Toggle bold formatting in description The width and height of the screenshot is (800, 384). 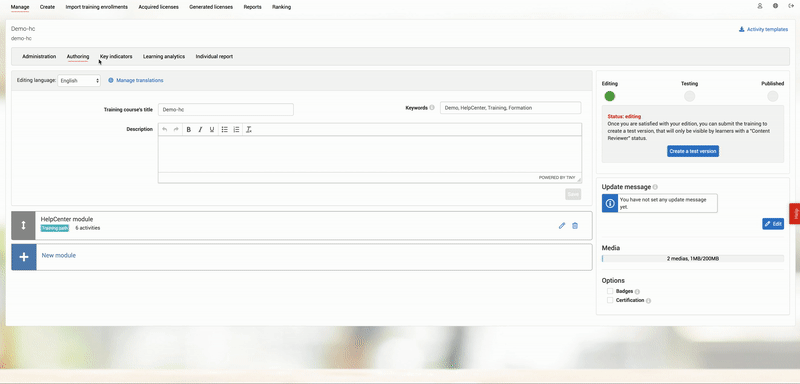click(188, 130)
